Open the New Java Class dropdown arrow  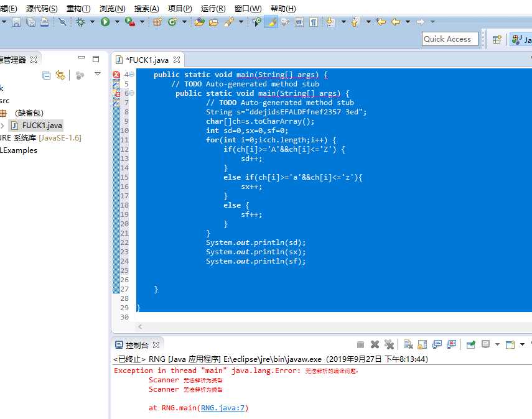184,22
